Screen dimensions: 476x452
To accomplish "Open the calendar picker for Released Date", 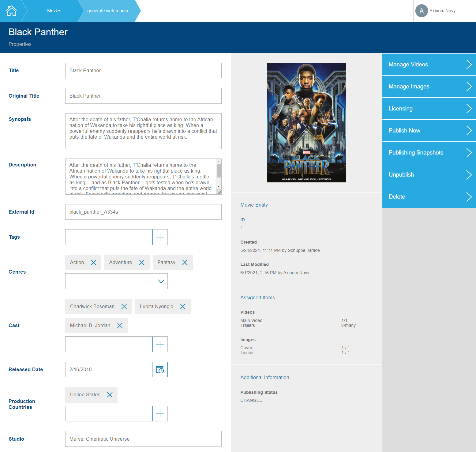I will click(160, 369).
